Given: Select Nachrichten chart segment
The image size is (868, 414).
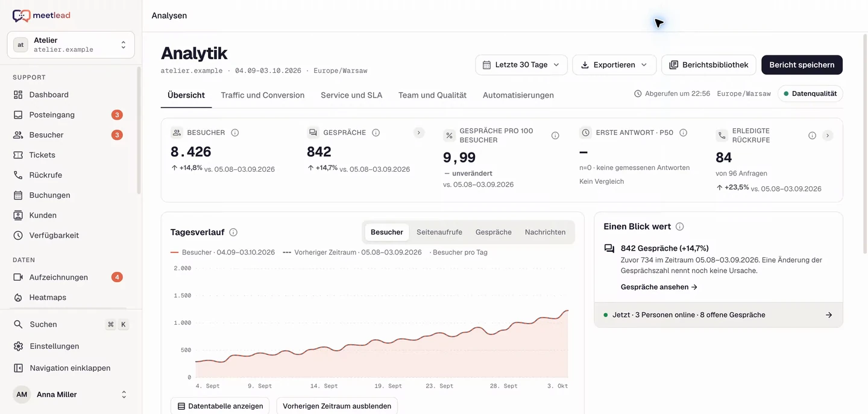Looking at the screenshot, I should (545, 232).
